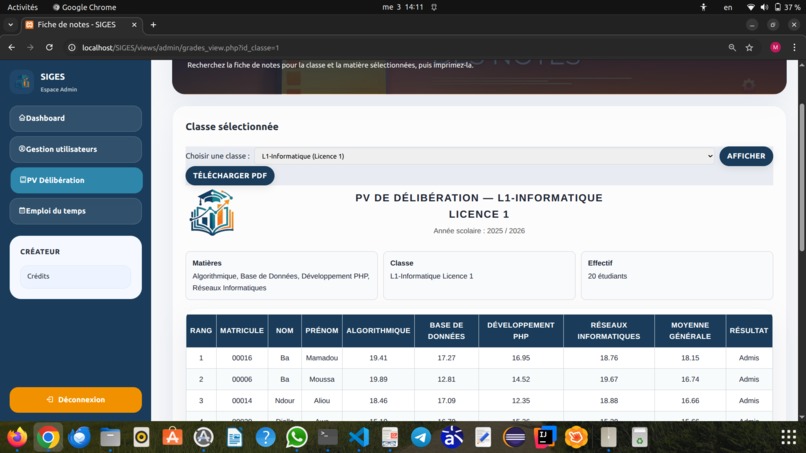Open the Files manager dock icon

pyautogui.click(x=110, y=437)
